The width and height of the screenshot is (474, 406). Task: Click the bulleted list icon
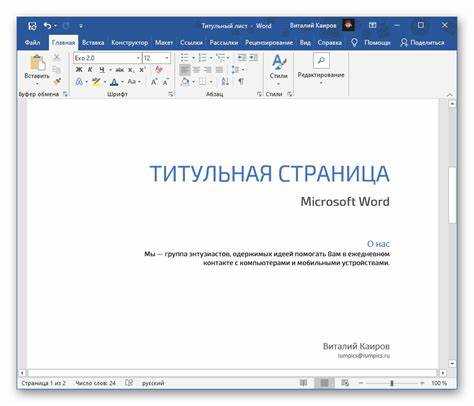click(184, 58)
